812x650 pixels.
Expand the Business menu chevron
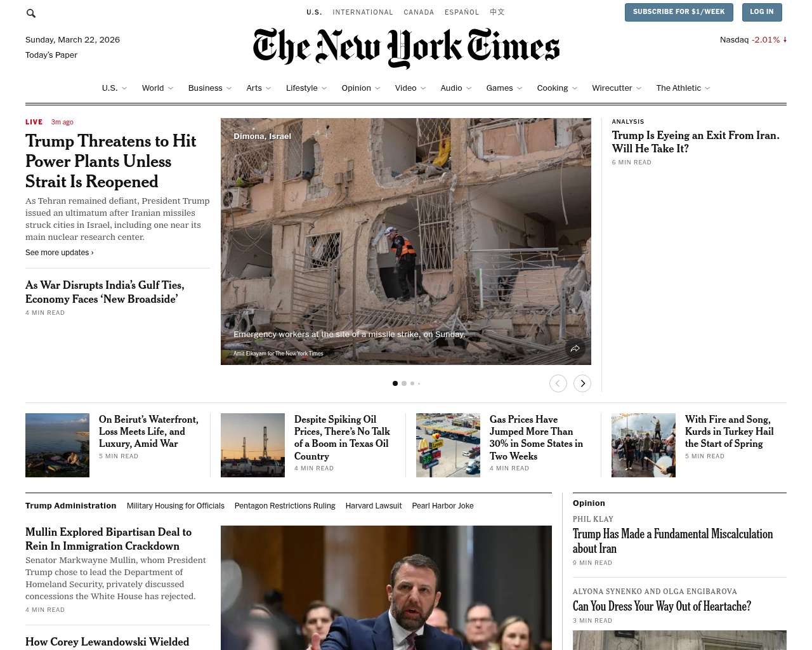pos(229,88)
